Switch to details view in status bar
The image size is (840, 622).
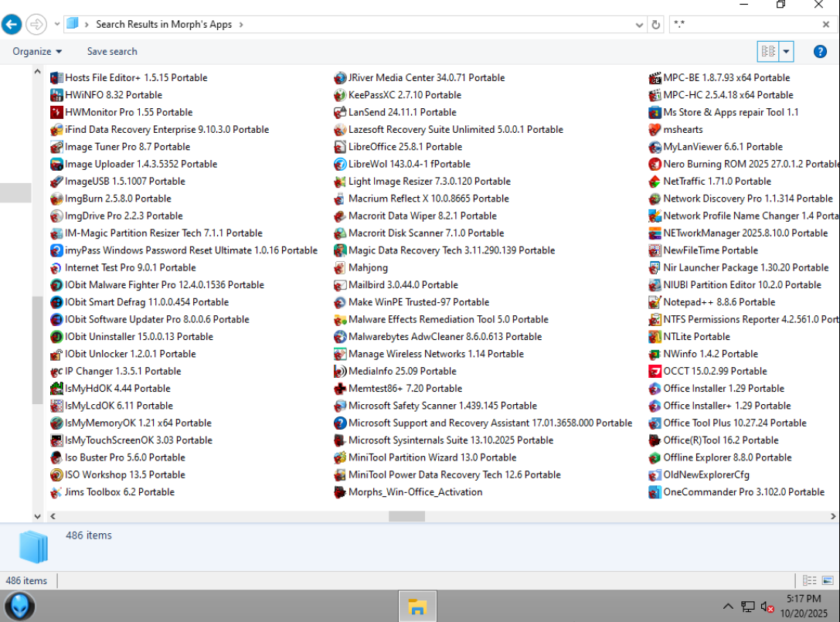(809, 580)
